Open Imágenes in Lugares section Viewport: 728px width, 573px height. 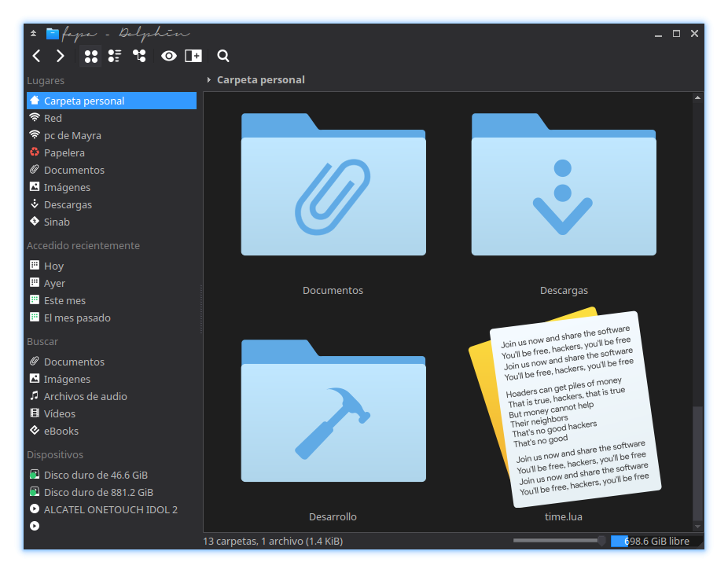point(112,187)
